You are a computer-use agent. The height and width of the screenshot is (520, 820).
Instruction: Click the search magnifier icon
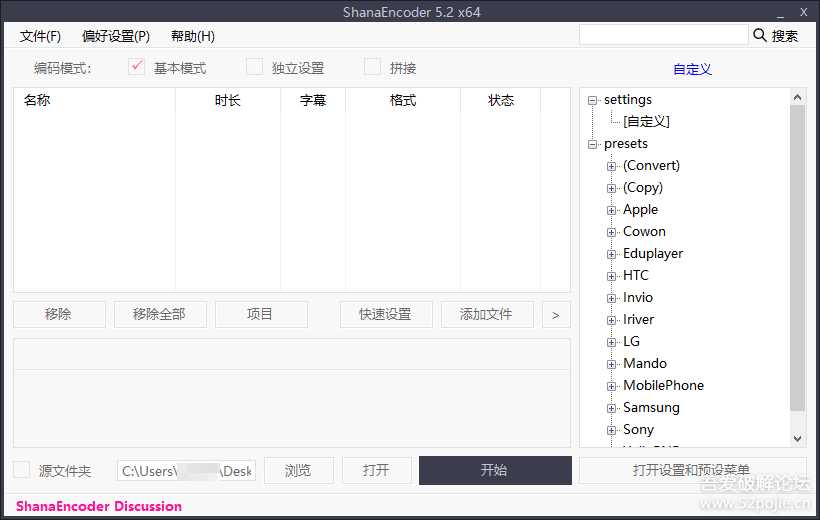(760, 35)
